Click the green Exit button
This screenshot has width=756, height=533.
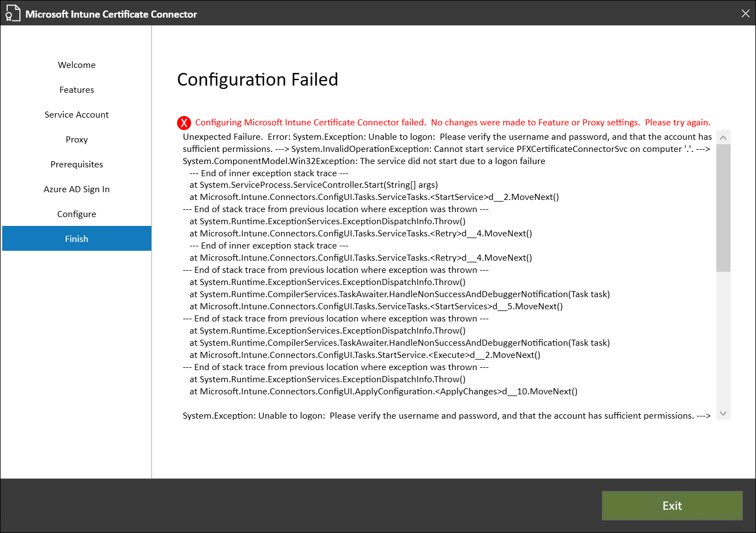pos(672,505)
